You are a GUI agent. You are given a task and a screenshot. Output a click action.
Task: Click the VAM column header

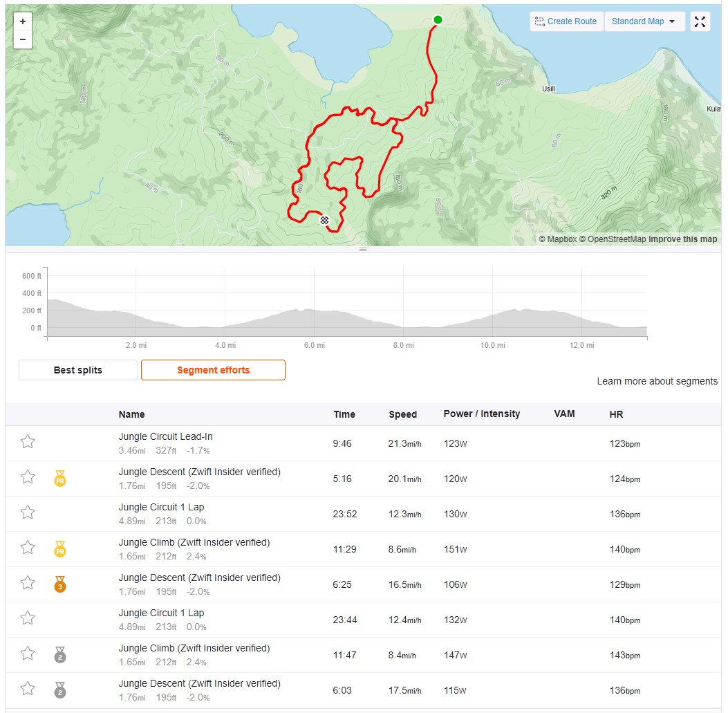coord(564,414)
